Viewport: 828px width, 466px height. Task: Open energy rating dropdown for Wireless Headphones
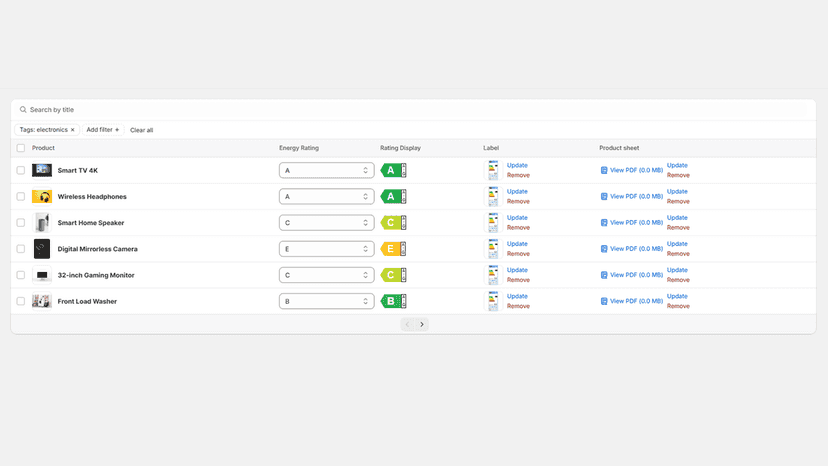click(x=326, y=197)
